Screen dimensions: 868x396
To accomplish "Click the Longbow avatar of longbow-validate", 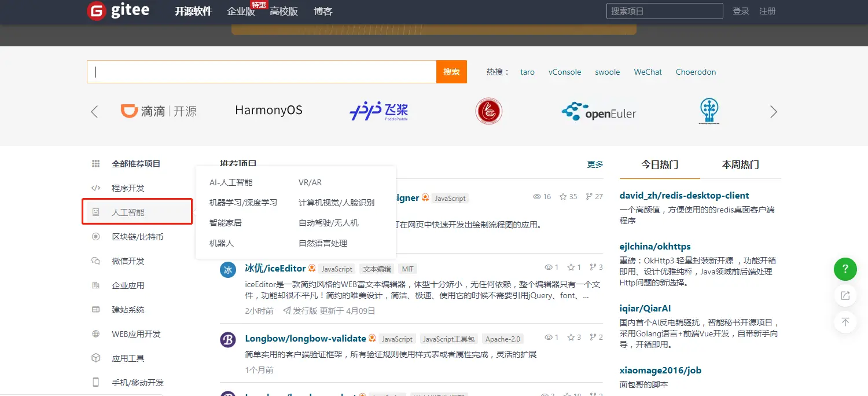I will pyautogui.click(x=228, y=340).
